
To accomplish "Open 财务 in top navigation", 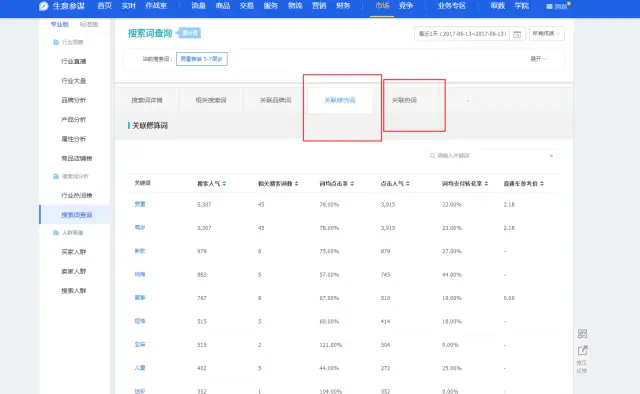I will pos(343,6).
